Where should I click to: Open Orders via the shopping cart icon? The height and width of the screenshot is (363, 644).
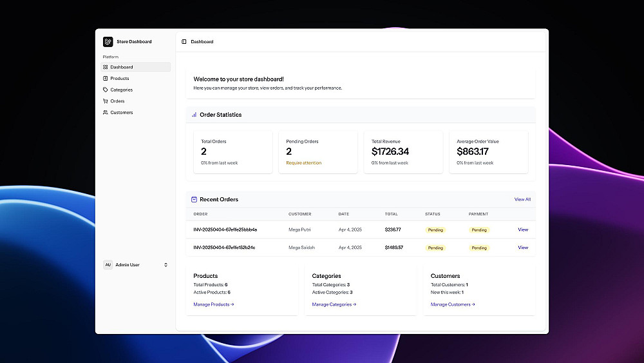pos(106,101)
